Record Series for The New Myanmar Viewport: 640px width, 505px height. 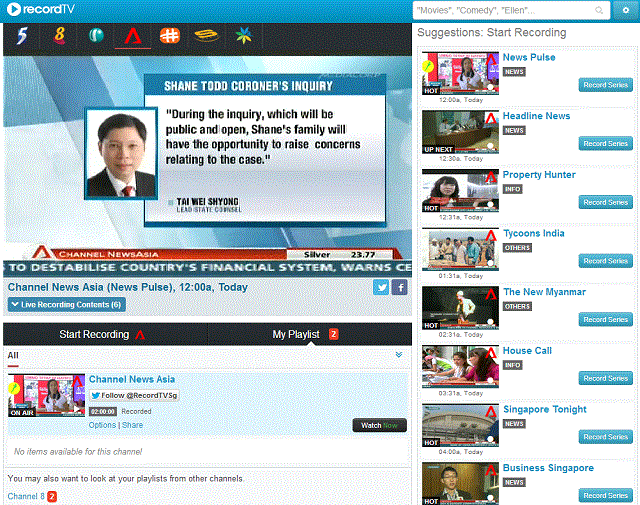coord(605,320)
